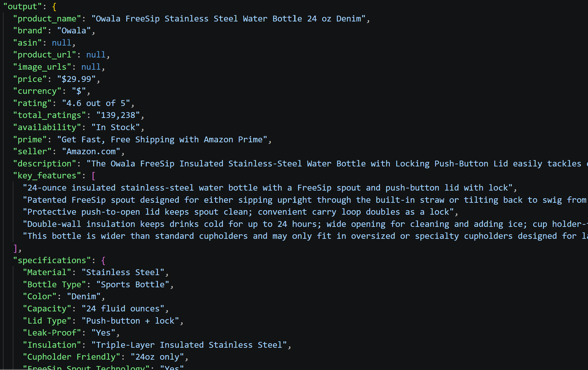The width and height of the screenshot is (588, 370).
Task: Click the "$29.99" price value
Action: 76,79
